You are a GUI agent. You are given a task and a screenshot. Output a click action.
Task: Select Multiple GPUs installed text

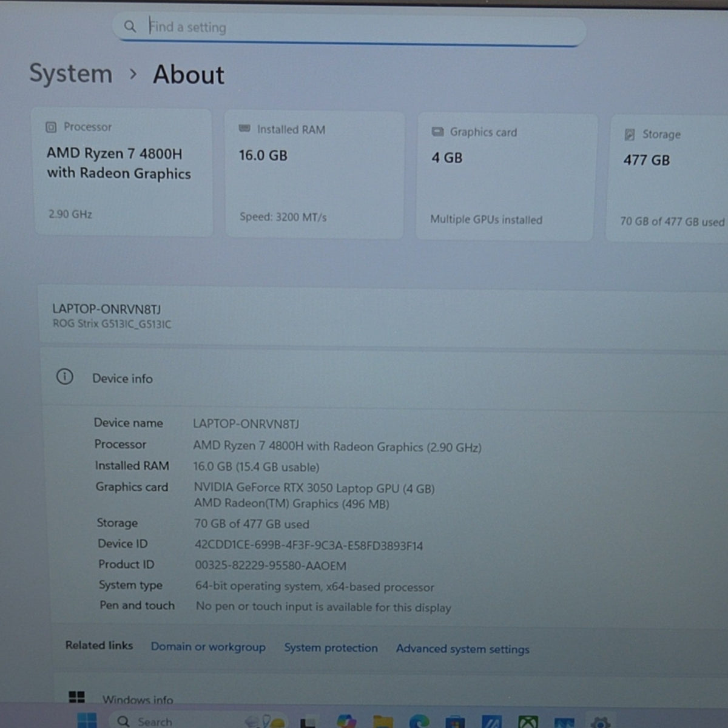(487, 220)
